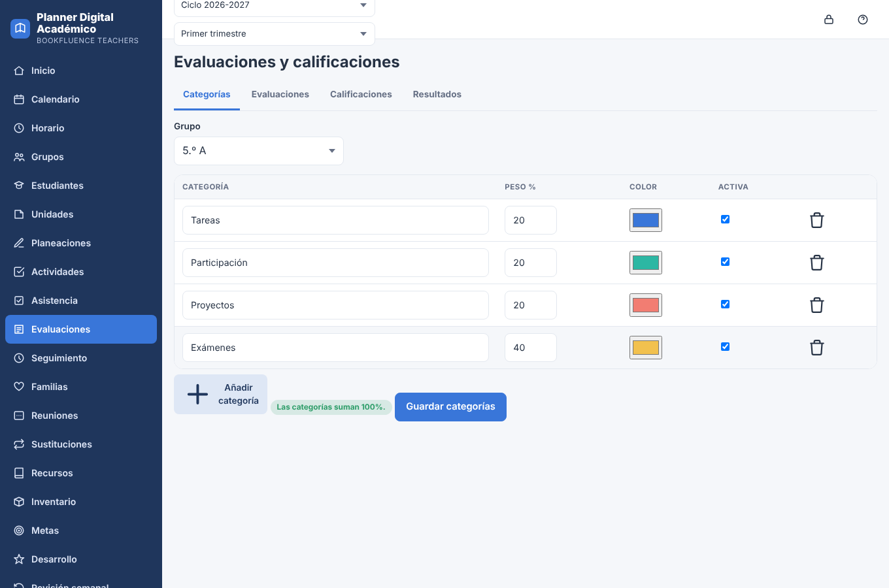Screen dimensions: 889x588
Task: Open the blue color swatch for Tareas
Action: tap(646, 220)
